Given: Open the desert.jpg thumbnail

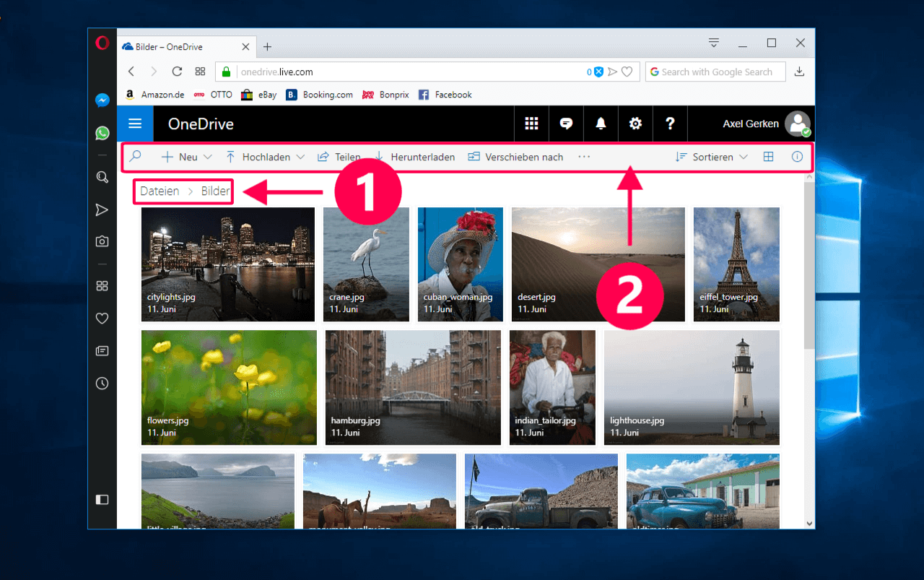Looking at the screenshot, I should (598, 264).
